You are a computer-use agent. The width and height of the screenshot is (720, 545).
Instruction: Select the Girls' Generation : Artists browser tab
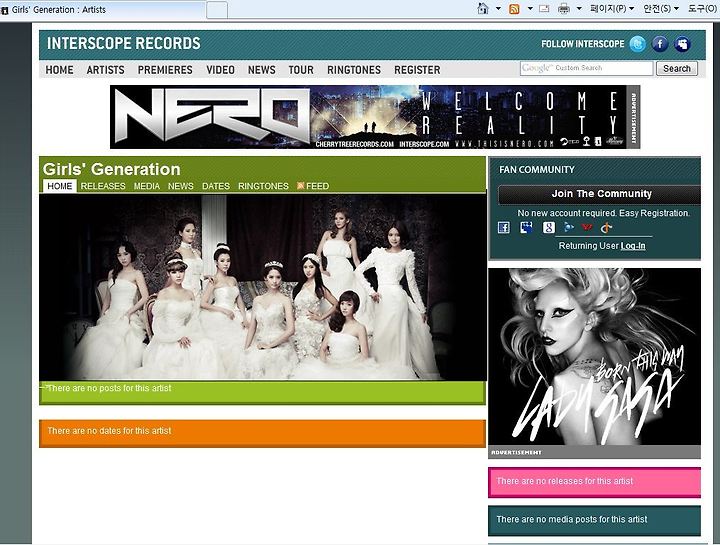(x=103, y=10)
